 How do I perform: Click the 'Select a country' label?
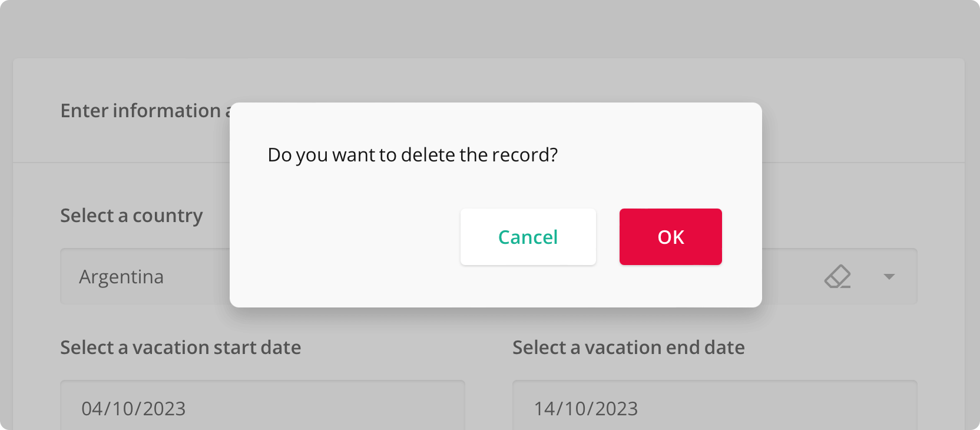(x=131, y=216)
